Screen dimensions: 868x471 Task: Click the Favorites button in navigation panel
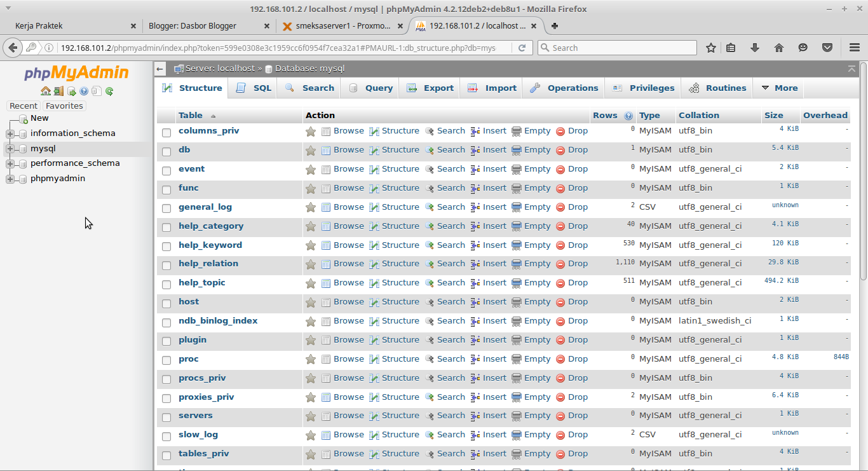(x=64, y=106)
